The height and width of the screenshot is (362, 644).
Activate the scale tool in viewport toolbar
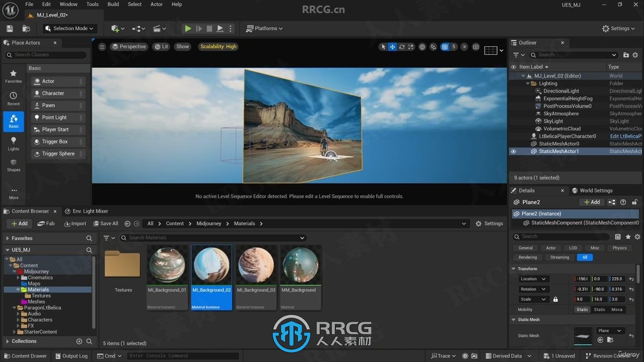(411, 47)
